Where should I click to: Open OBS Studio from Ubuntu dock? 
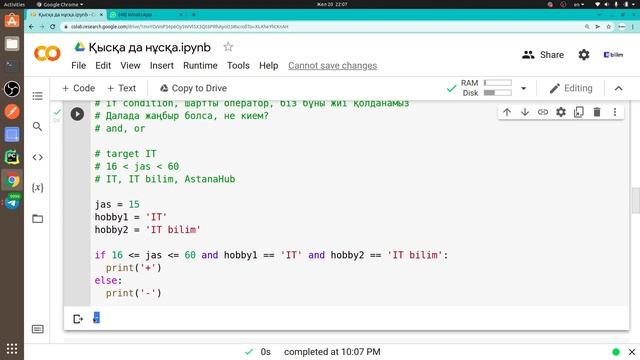[x=12, y=89]
